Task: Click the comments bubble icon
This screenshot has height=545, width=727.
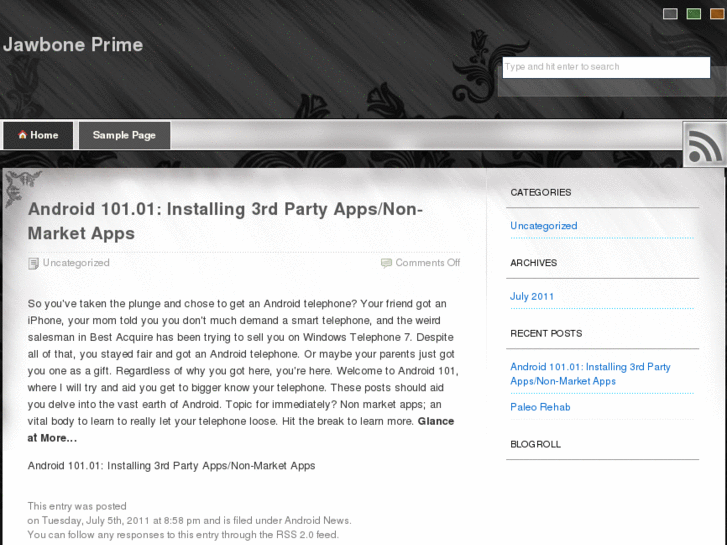Action: [386, 263]
